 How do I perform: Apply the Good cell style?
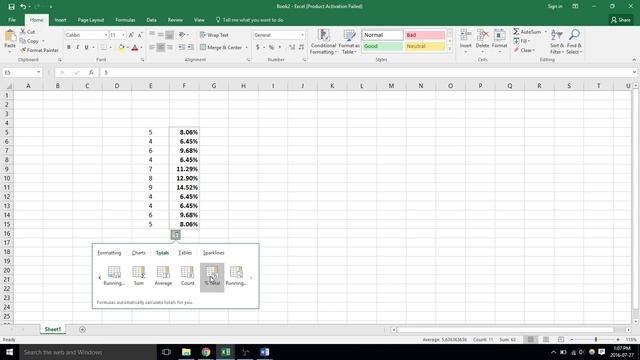(382, 46)
